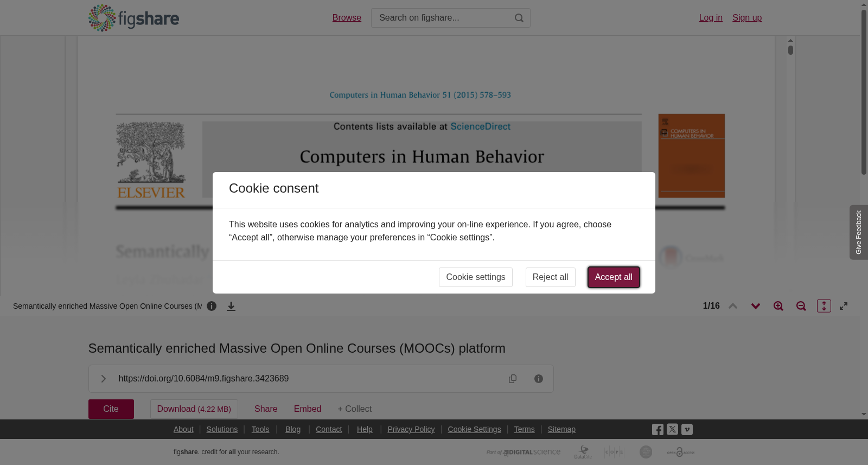
Task: Download the file via the arrow icon
Action: point(231,306)
